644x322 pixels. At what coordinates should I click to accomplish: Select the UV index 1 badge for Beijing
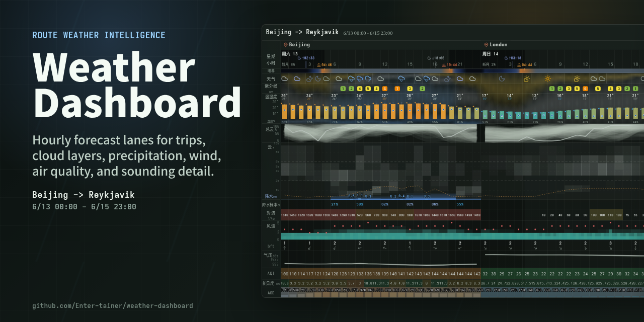(x=343, y=89)
